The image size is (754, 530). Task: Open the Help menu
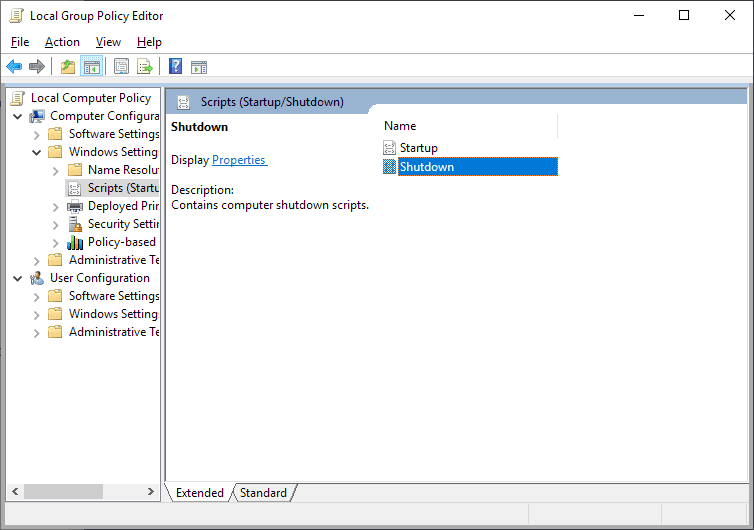click(149, 42)
